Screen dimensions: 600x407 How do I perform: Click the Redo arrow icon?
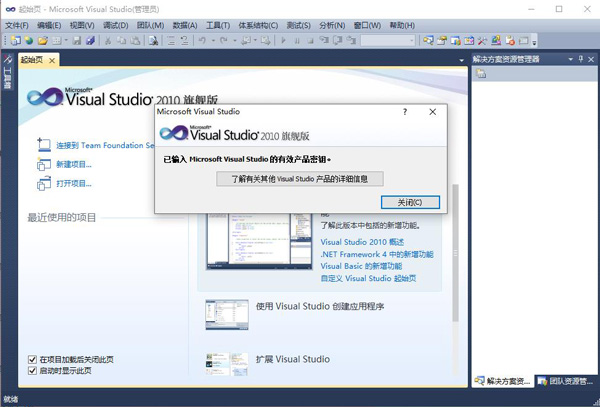click(x=224, y=40)
